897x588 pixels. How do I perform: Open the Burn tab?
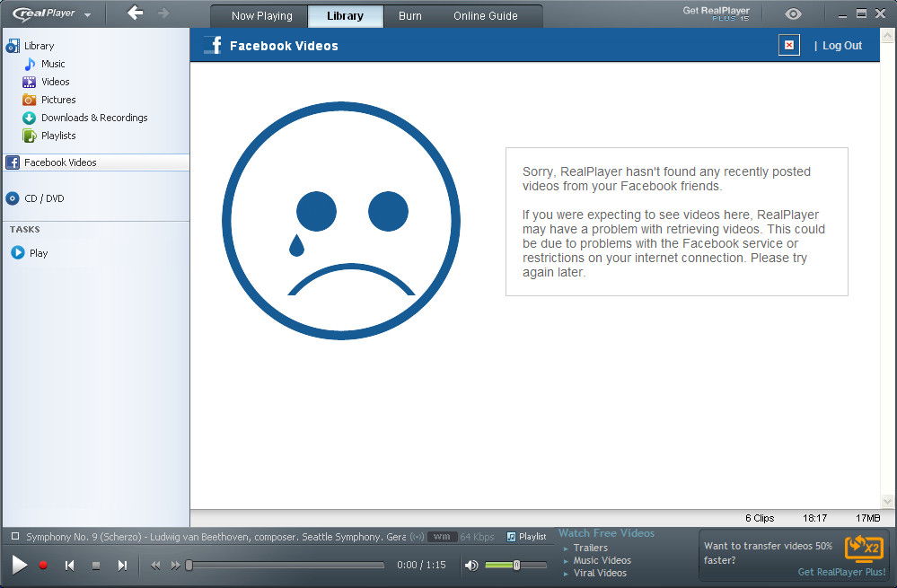coord(410,16)
